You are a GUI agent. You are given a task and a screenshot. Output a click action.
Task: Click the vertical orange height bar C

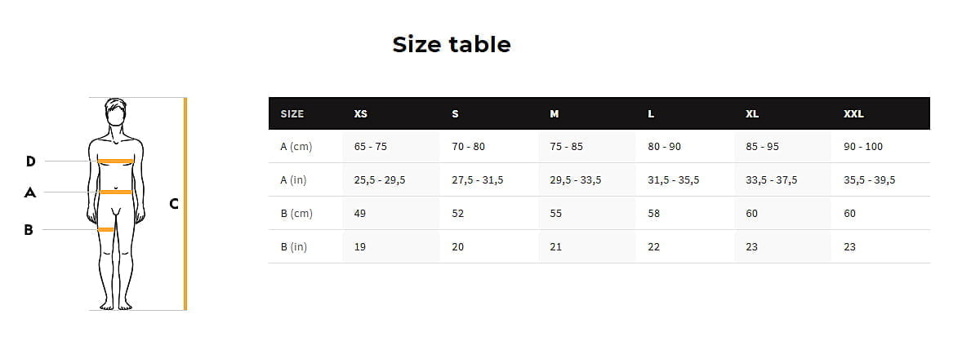(x=185, y=204)
